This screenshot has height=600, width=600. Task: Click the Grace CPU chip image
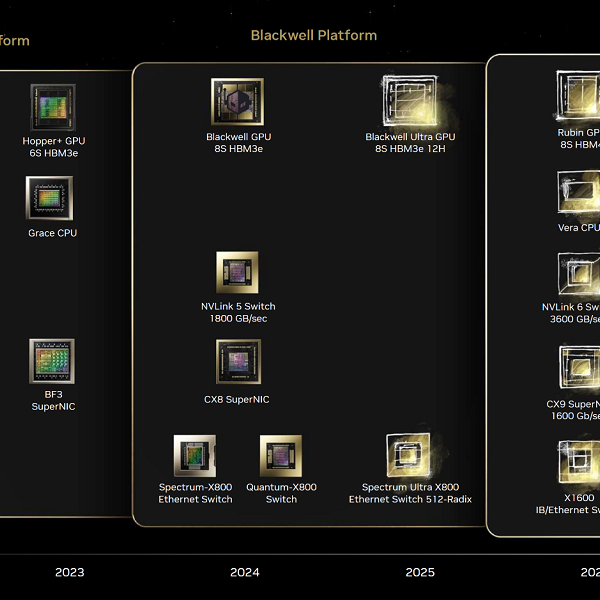pyautogui.click(x=49, y=198)
